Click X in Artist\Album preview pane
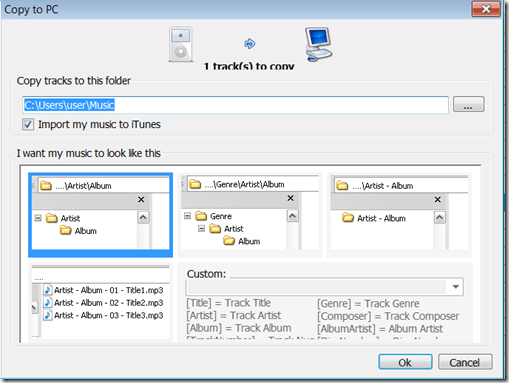Viewport: 509px width, 383px height. coord(141,199)
